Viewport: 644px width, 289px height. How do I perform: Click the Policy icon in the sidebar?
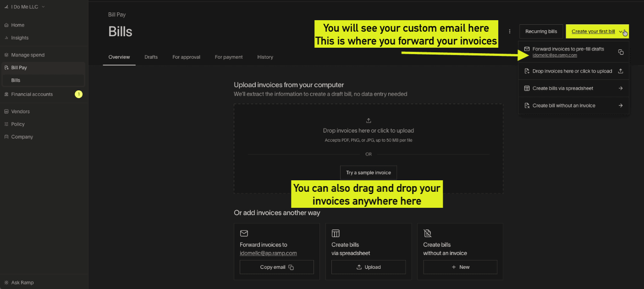(6, 124)
